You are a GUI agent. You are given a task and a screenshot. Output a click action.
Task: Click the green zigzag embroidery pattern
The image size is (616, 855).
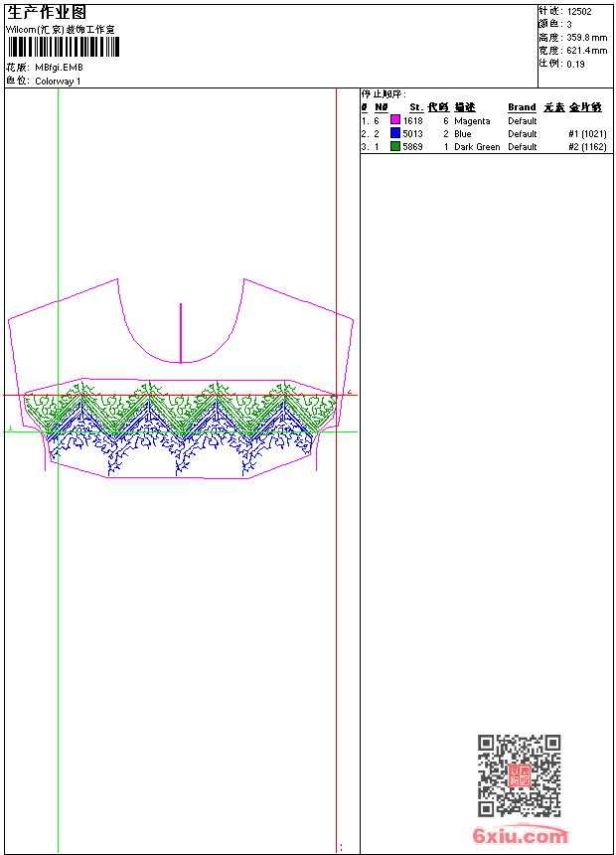182,409
